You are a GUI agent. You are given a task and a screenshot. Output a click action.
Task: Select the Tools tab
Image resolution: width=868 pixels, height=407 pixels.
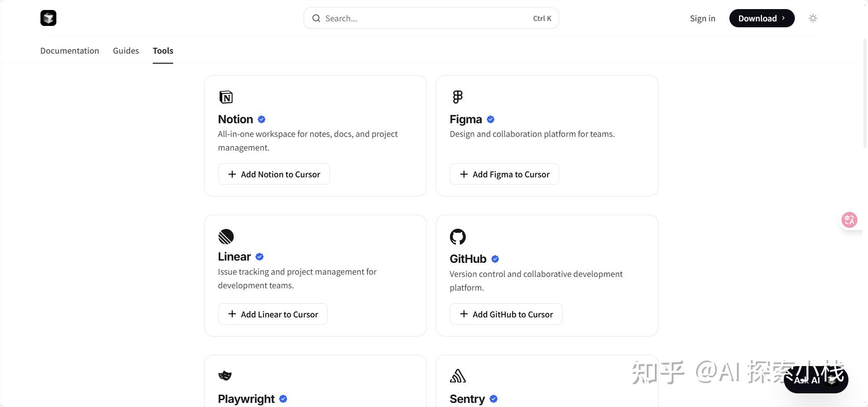(x=163, y=50)
